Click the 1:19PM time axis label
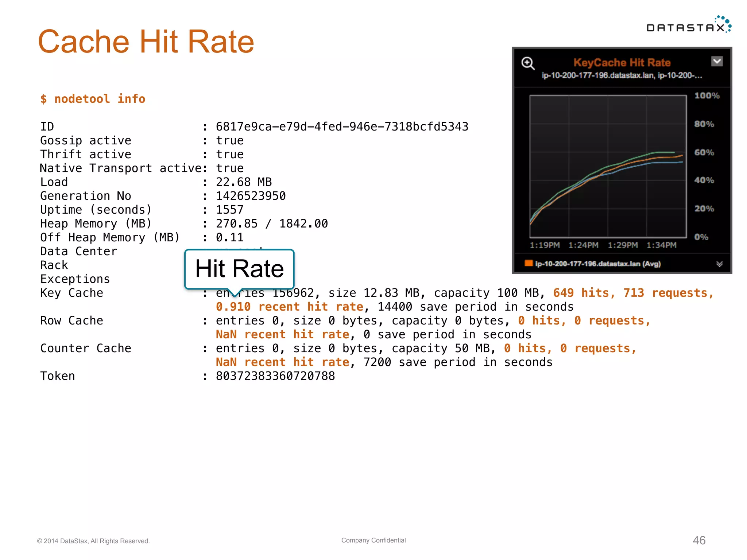This screenshot has width=747, height=560. click(x=545, y=245)
